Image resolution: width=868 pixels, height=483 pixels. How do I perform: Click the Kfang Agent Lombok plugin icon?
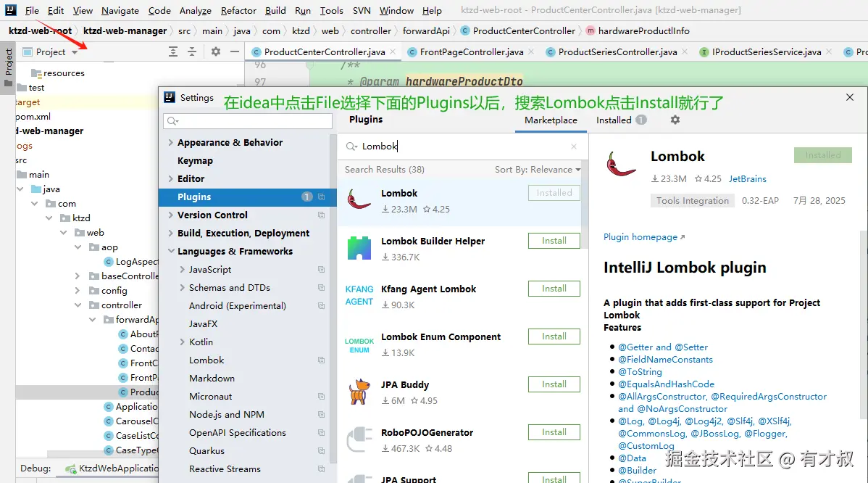359,295
